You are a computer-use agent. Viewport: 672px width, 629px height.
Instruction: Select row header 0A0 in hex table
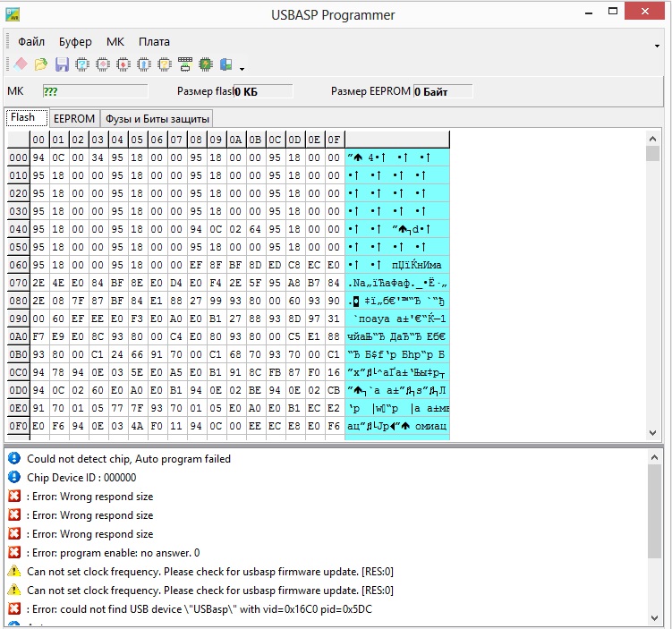coord(19,336)
